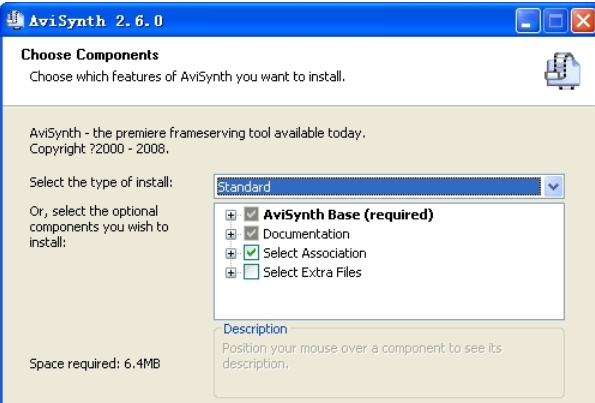Expand the Select Association tree node

coord(230,253)
